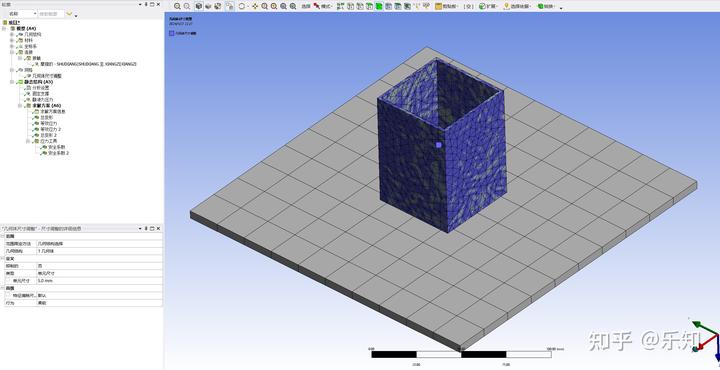Enable the node selection filter
Image resolution: width=720 pixels, height=370 pixels.
pyautogui.click(x=388, y=6)
